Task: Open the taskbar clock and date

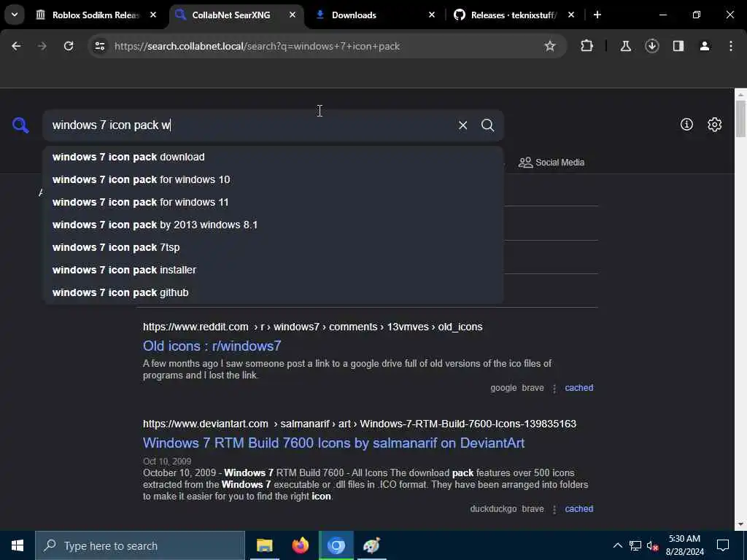Action: (684, 545)
